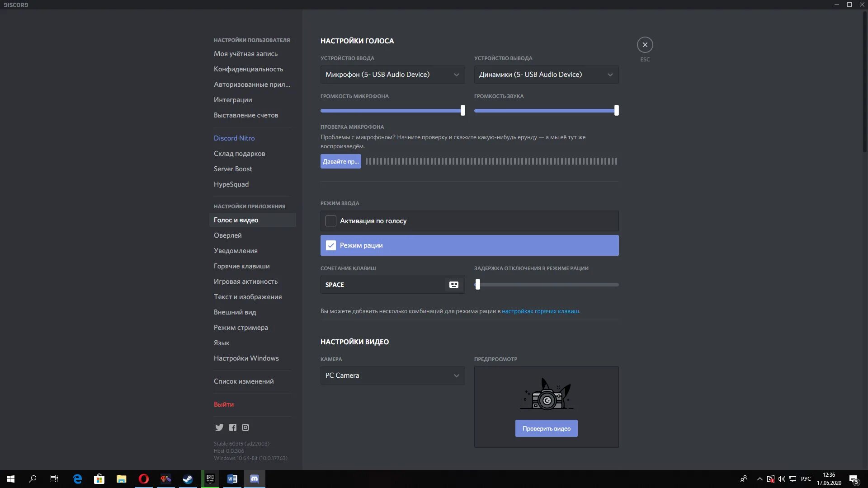Open the taskbar clock and date
Image resolution: width=868 pixels, height=488 pixels.
(x=829, y=479)
